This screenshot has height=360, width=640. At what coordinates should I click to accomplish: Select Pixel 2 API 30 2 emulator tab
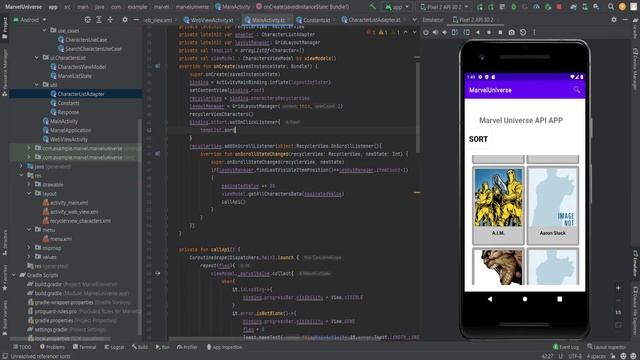tap(476, 20)
